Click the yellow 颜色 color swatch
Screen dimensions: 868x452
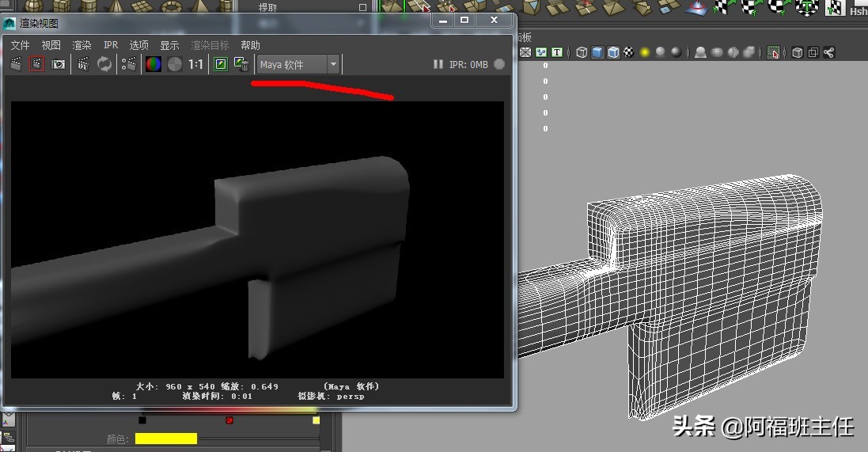pyautogui.click(x=166, y=439)
